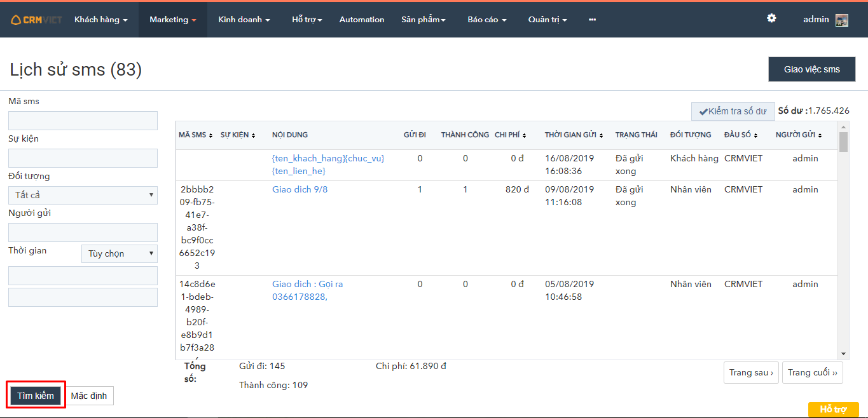The width and height of the screenshot is (868, 418).
Task: Click Mặc định reset button
Action: [x=89, y=396]
